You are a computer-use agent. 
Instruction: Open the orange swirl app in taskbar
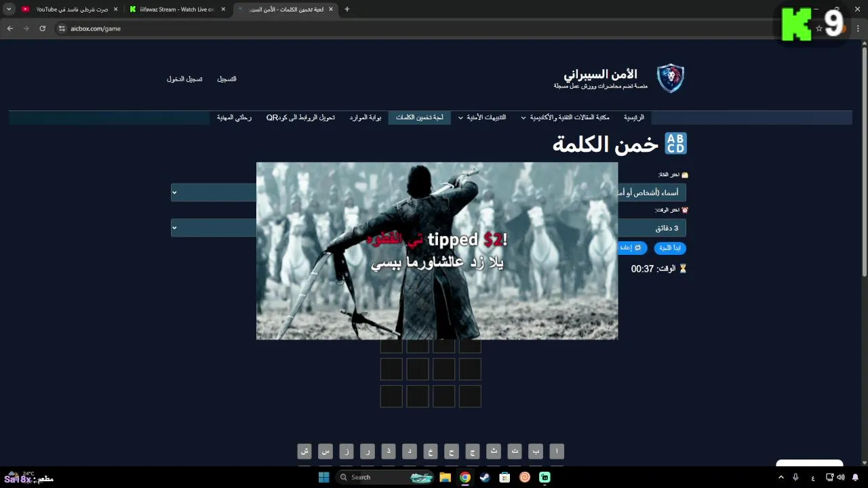[525, 477]
